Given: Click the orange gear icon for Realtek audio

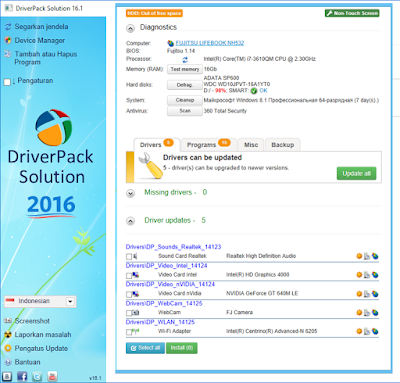Looking at the screenshot, I should pos(359,256).
